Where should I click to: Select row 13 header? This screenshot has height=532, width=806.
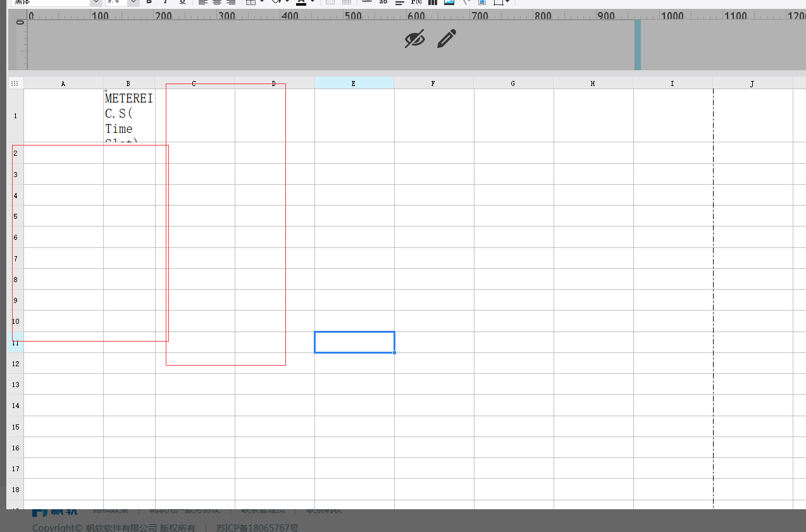pos(15,384)
